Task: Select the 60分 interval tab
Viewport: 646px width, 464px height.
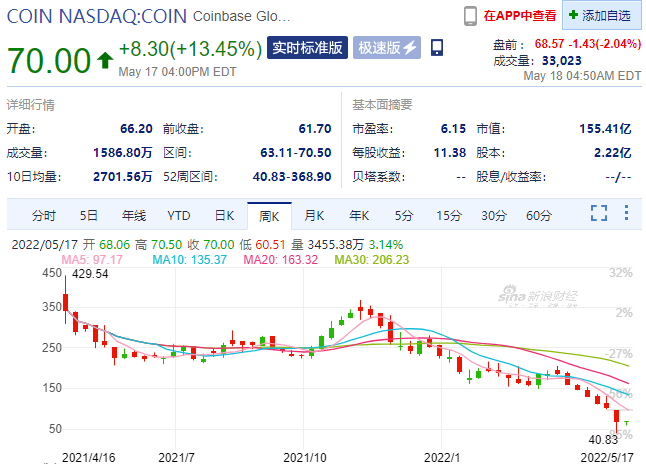Action: click(x=539, y=216)
